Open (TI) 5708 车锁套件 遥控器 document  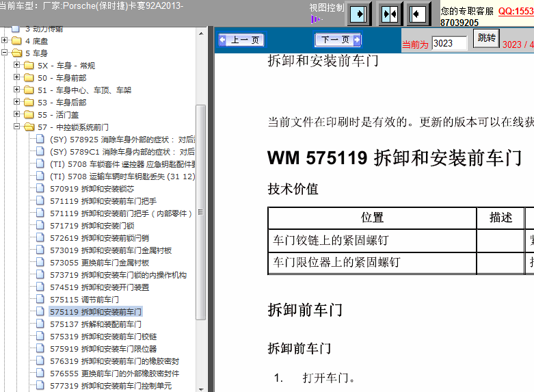122,164
